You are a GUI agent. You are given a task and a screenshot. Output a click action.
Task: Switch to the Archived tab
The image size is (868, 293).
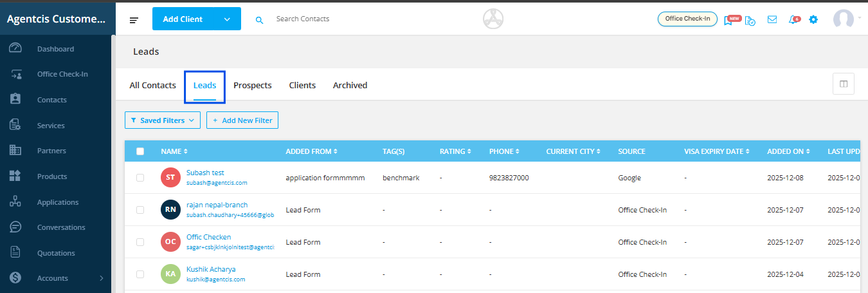(350, 85)
